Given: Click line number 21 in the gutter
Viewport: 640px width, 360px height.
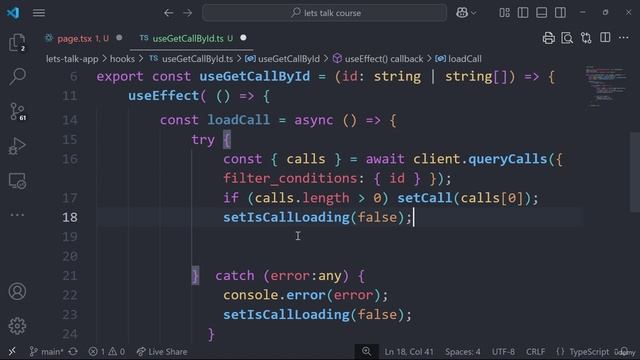Looking at the screenshot, I should [x=70, y=276].
